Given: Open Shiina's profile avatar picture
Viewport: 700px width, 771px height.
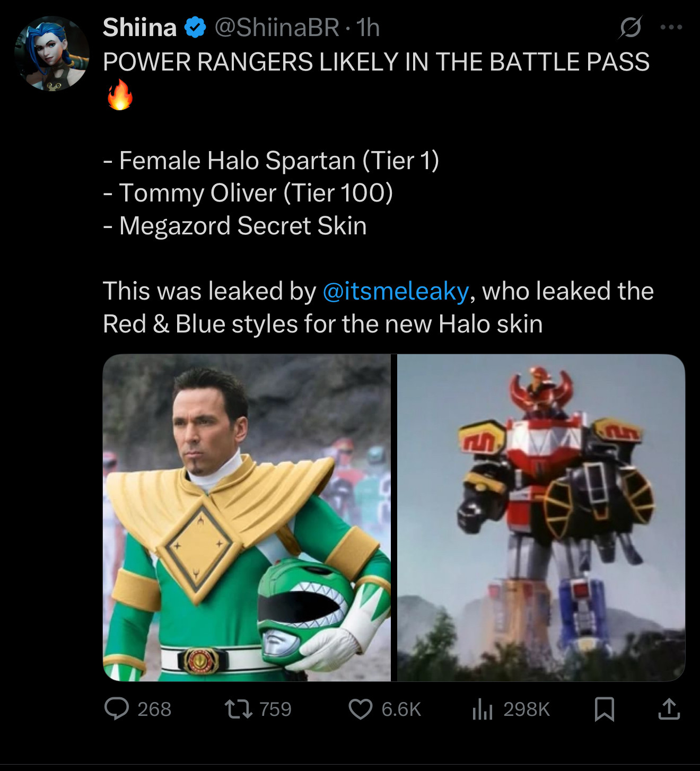Looking at the screenshot, I should [x=52, y=53].
